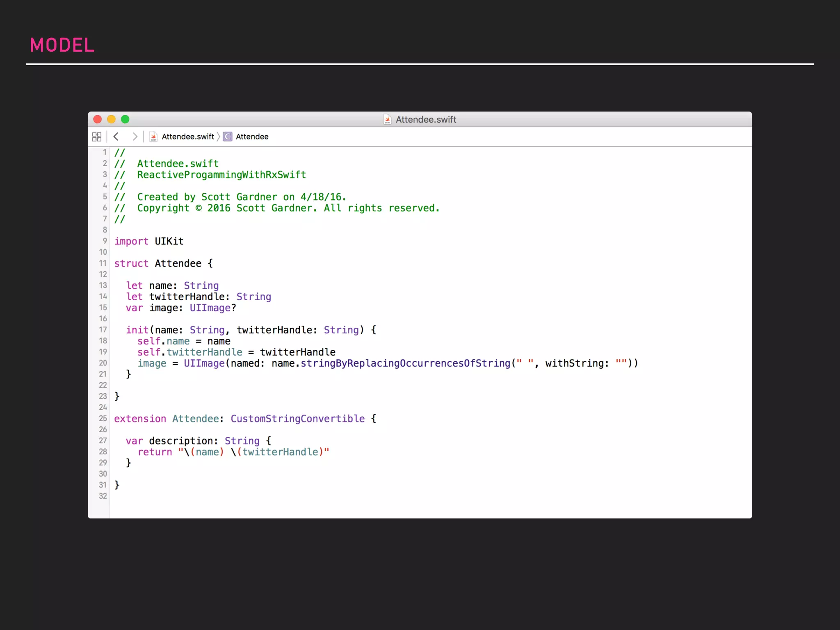Viewport: 840px width, 630px height.
Task: Open the related items grid menu icon
Action: tap(97, 137)
